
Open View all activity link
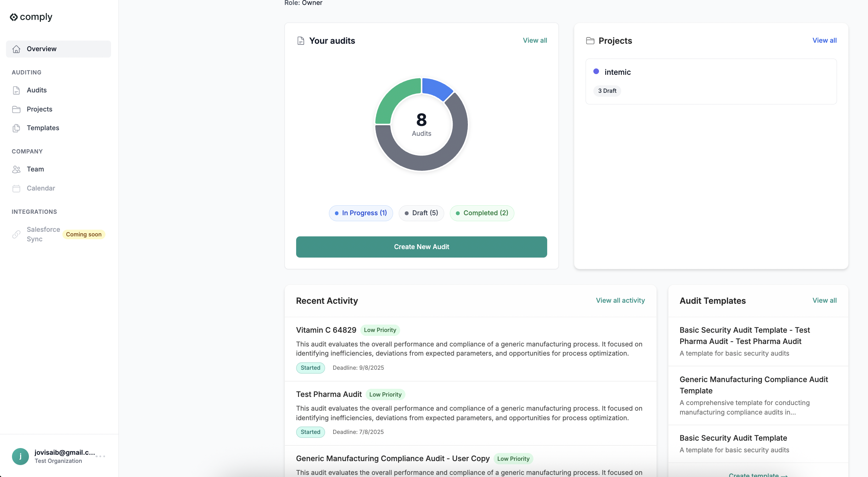click(620, 300)
